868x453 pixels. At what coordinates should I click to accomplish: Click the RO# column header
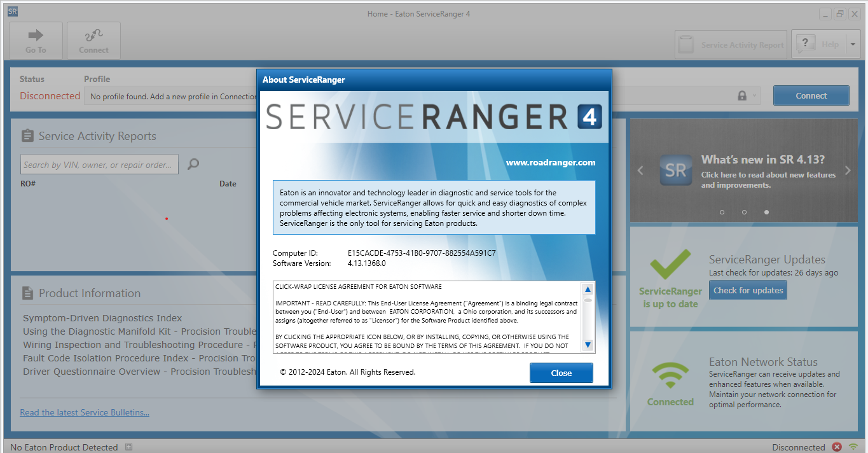pyautogui.click(x=28, y=183)
